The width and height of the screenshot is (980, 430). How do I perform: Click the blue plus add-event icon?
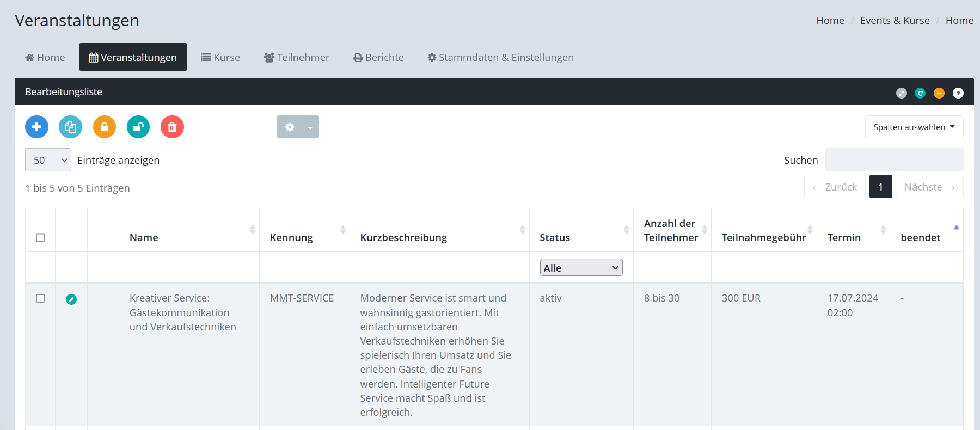(x=36, y=127)
